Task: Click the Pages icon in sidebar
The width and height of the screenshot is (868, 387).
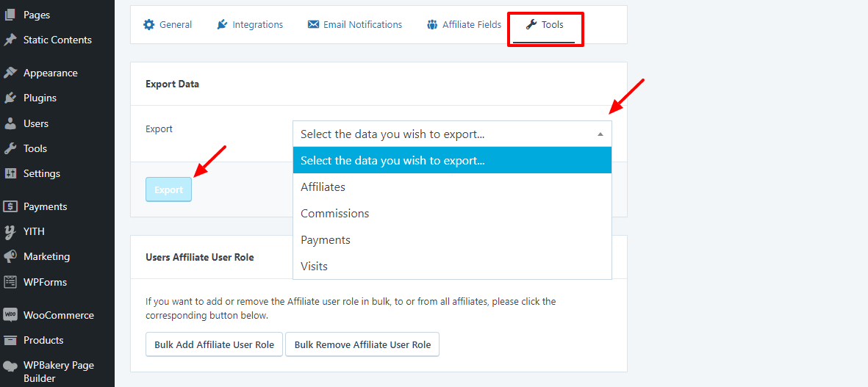Action: tap(10, 15)
